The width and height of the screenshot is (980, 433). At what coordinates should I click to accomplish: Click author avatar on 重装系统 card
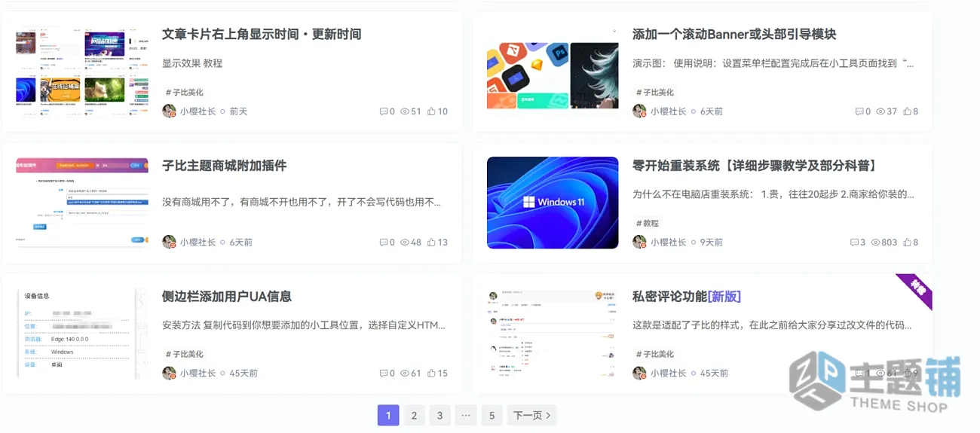pos(639,242)
